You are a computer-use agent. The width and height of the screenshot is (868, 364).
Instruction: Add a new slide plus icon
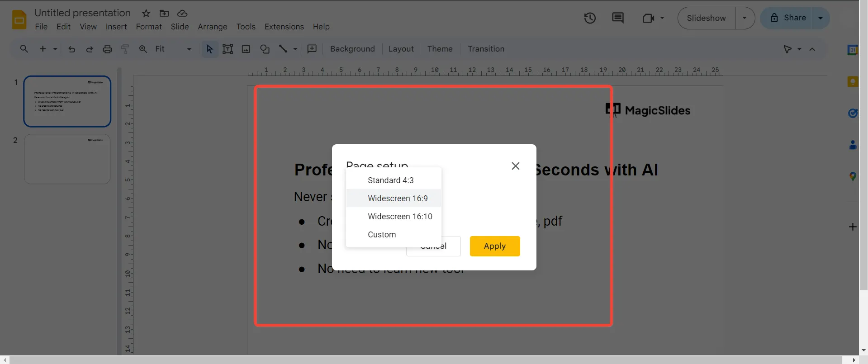click(43, 49)
